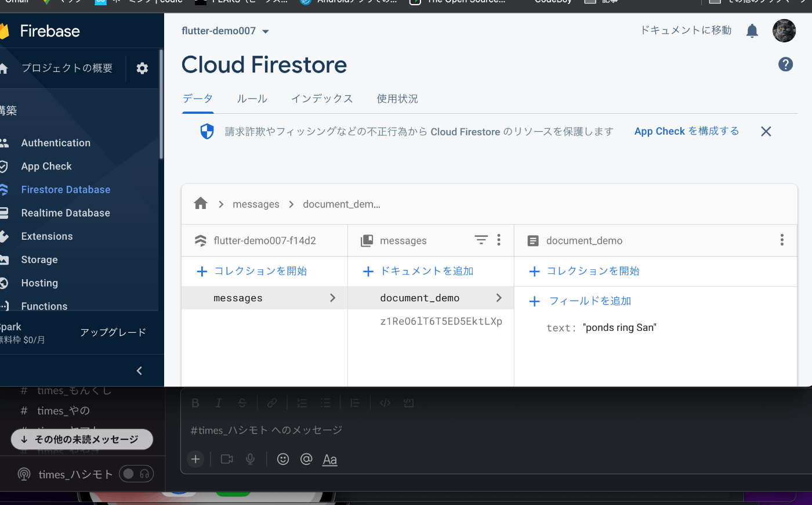Dismiss the App Check banner

pyautogui.click(x=766, y=131)
